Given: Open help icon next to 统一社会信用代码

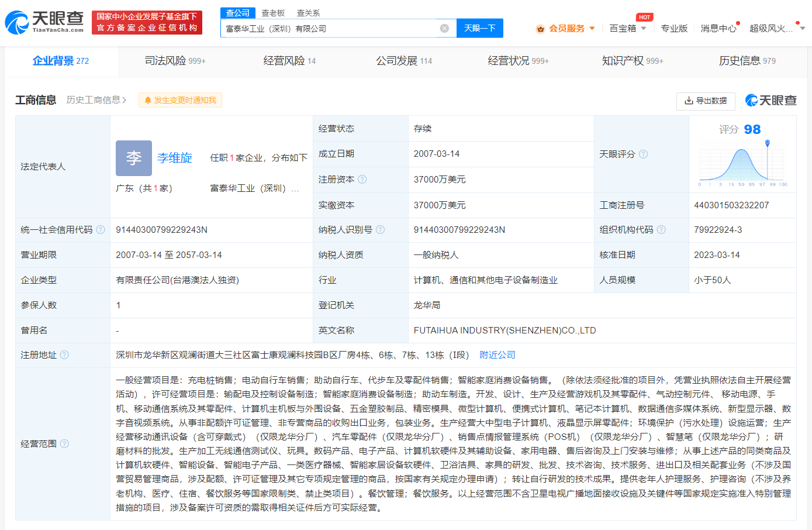Looking at the screenshot, I should (x=101, y=230).
